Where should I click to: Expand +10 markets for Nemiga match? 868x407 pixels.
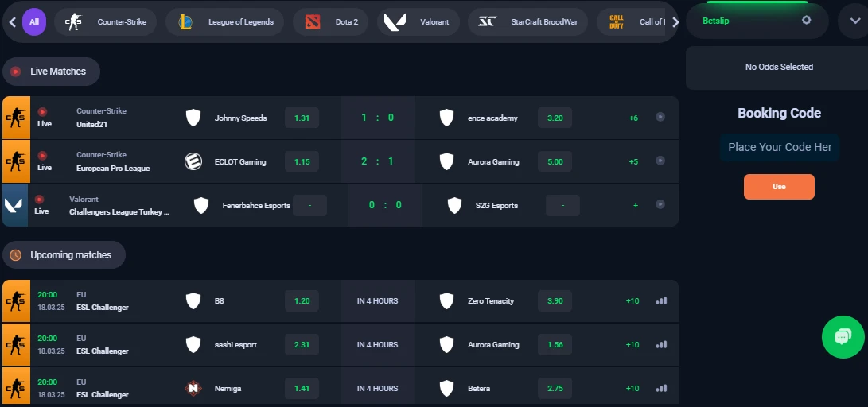coord(633,388)
